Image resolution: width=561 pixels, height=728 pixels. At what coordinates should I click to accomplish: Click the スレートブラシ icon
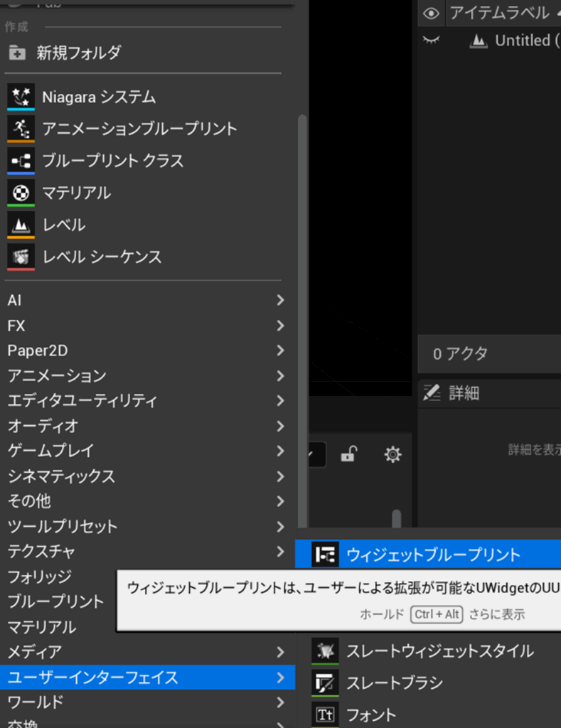(325, 683)
